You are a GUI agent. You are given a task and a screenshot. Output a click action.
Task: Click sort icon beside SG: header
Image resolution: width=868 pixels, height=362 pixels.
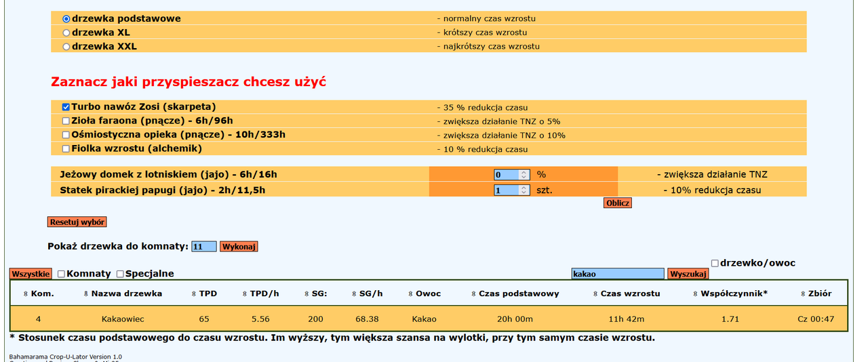[306, 294]
